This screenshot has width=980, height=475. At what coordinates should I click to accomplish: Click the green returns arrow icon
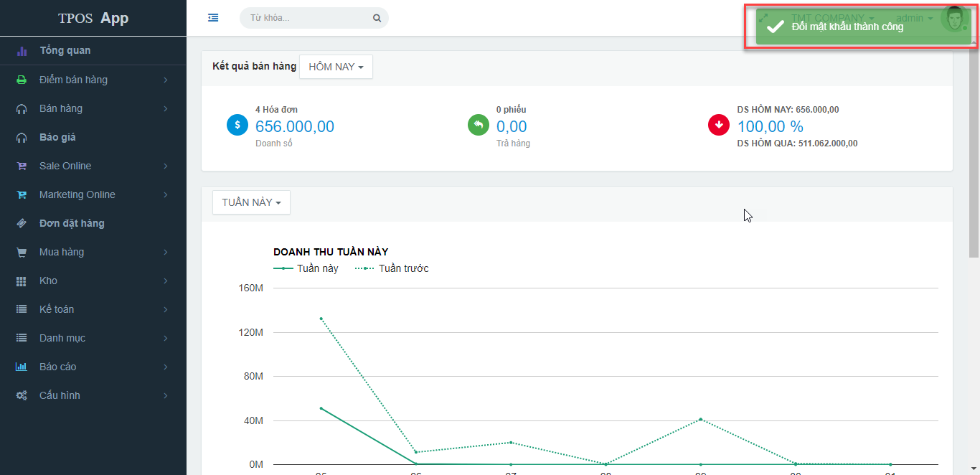tap(479, 125)
